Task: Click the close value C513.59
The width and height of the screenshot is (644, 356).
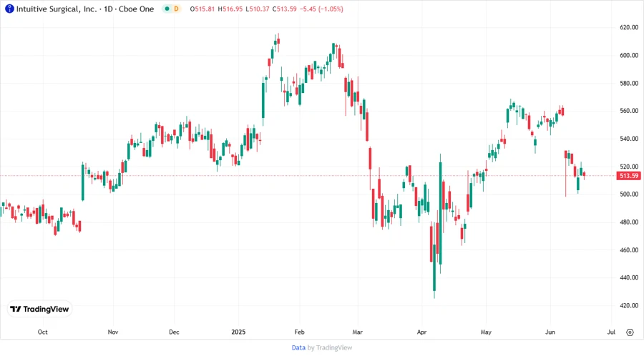Action: (285, 9)
